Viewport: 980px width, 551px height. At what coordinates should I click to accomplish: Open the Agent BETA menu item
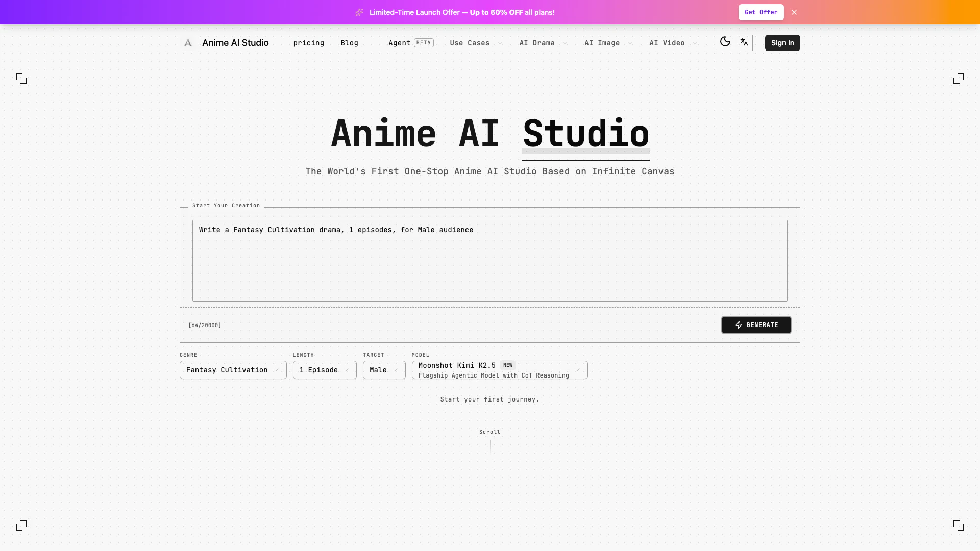(410, 43)
